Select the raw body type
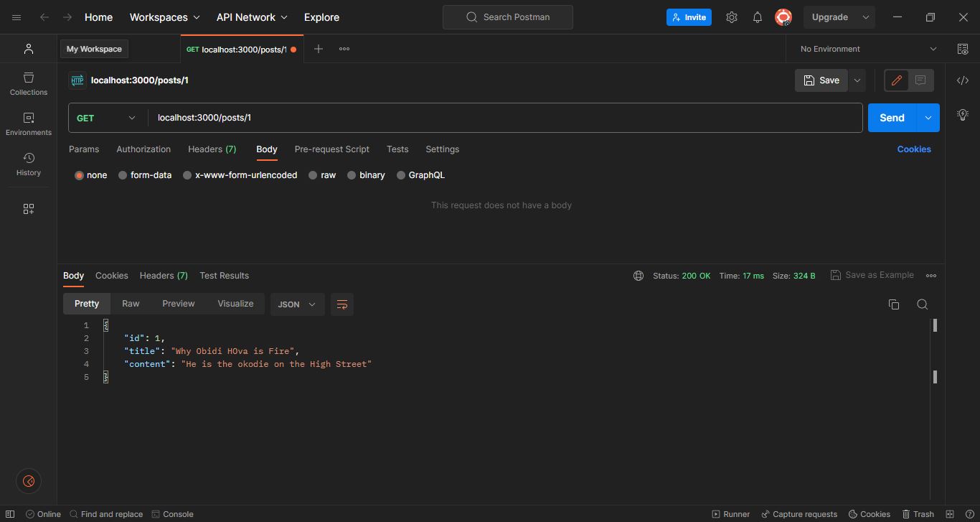 (x=322, y=175)
